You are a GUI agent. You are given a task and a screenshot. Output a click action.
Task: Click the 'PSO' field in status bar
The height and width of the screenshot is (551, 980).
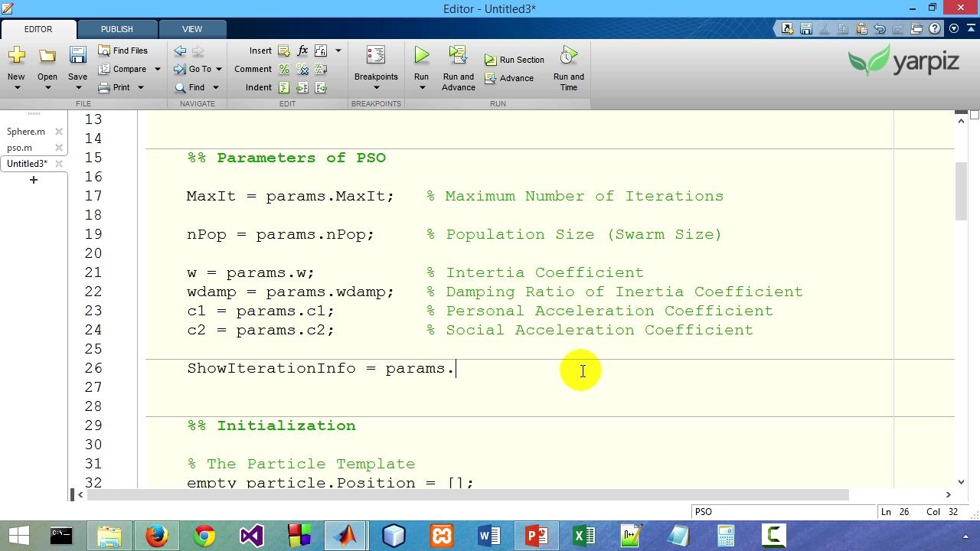784,512
